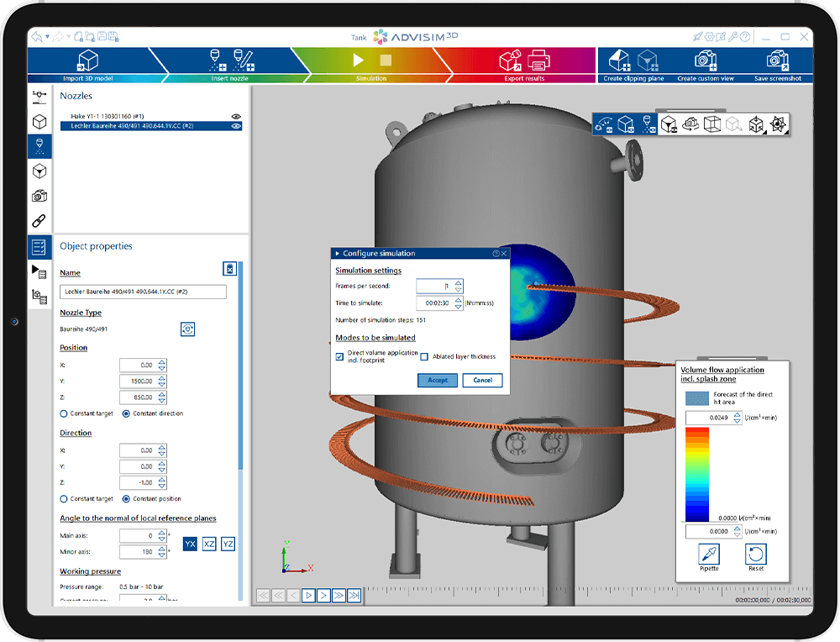Viewport: 840px width, 642px height.
Task: Collapse the Configure simulation dialog triangle
Action: pyautogui.click(x=338, y=254)
